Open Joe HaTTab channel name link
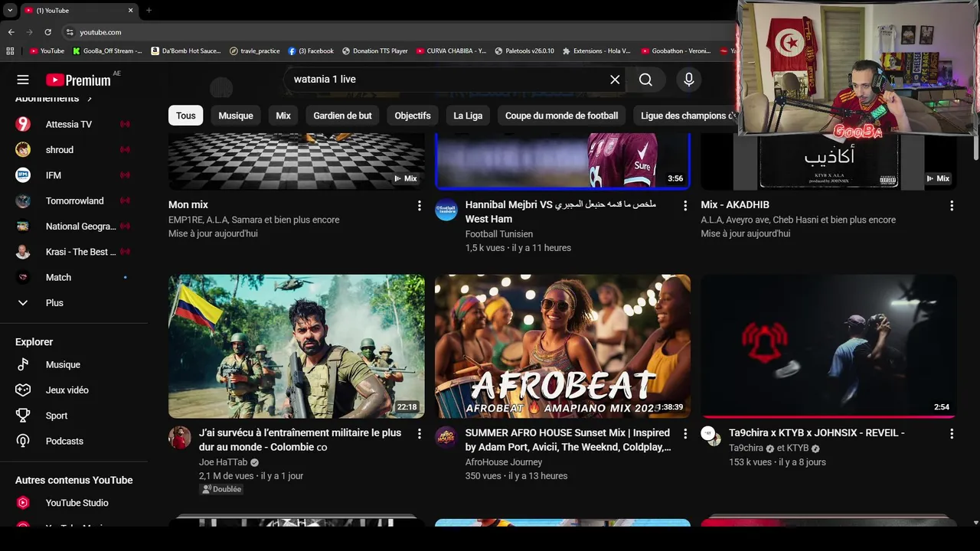The height and width of the screenshot is (551, 980). click(x=223, y=462)
